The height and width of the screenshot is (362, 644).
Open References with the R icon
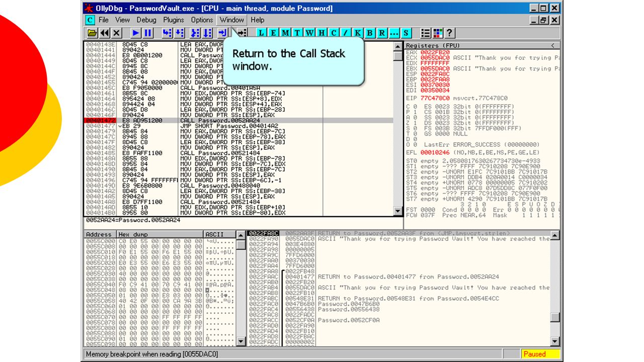(x=381, y=33)
